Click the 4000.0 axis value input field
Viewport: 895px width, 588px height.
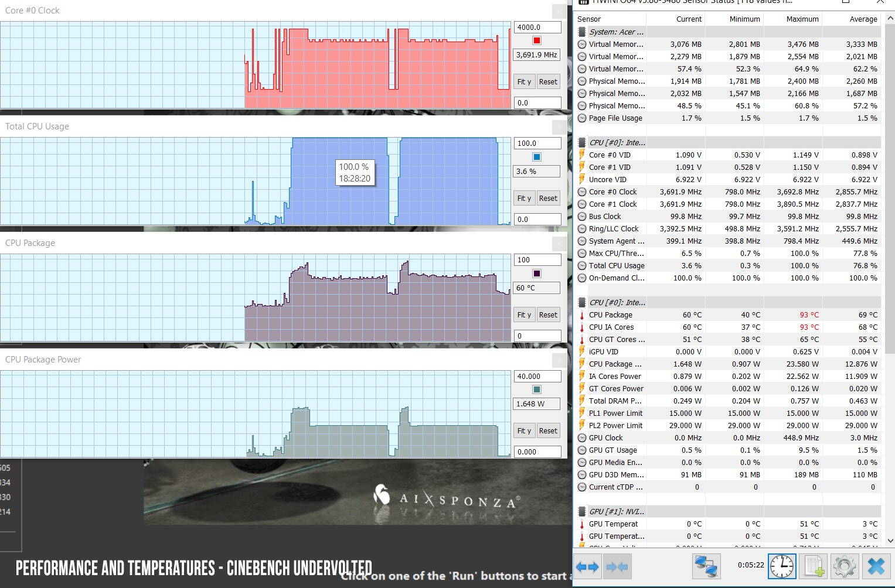[x=537, y=27]
